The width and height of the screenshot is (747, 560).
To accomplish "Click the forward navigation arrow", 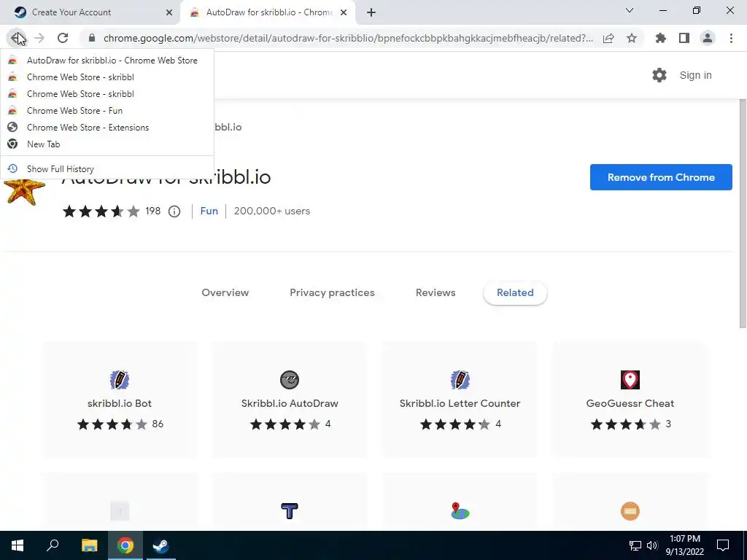I will click(39, 38).
